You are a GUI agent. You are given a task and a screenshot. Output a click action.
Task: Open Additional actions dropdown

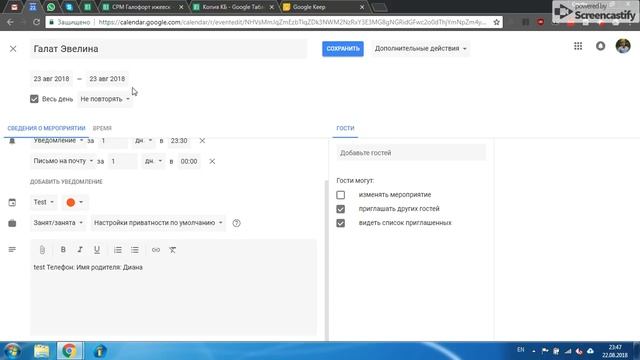420,49
